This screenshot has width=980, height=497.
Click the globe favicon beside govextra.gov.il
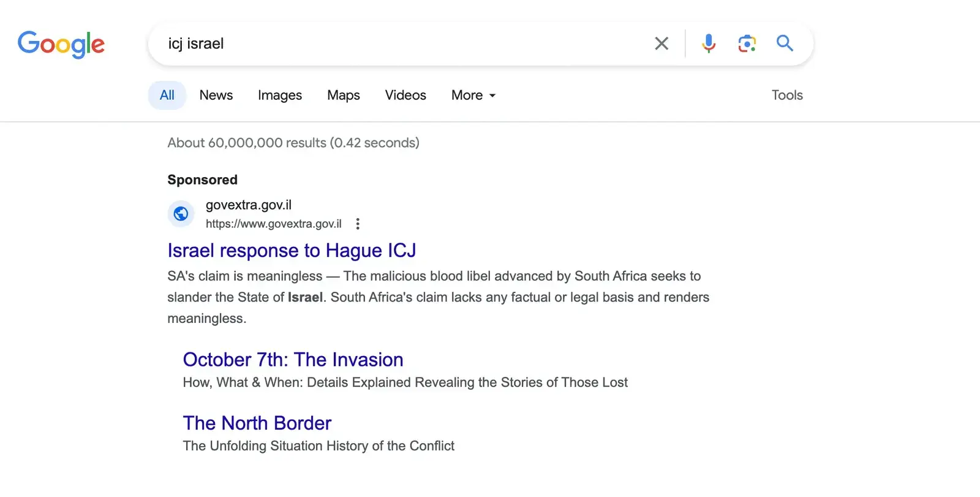coord(181,214)
